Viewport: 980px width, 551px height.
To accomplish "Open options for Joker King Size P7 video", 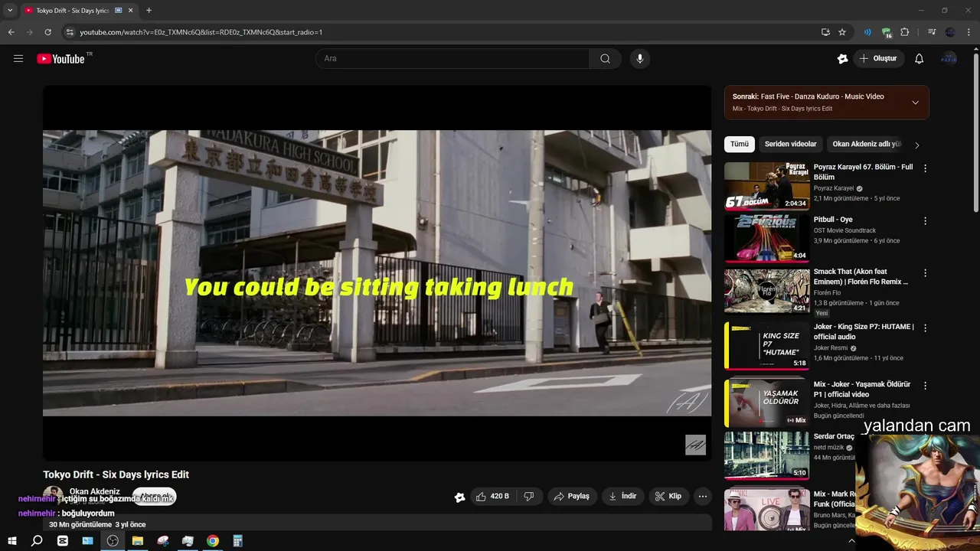I will [x=925, y=328].
